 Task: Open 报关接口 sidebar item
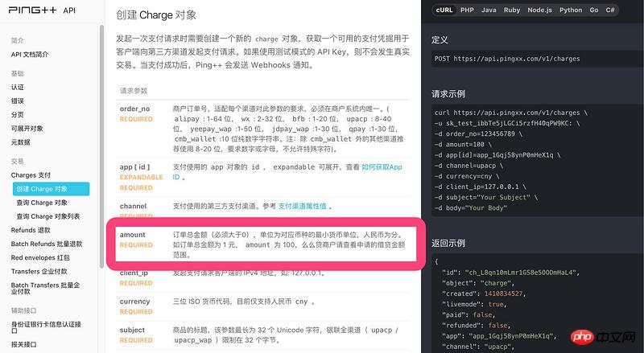(24, 344)
